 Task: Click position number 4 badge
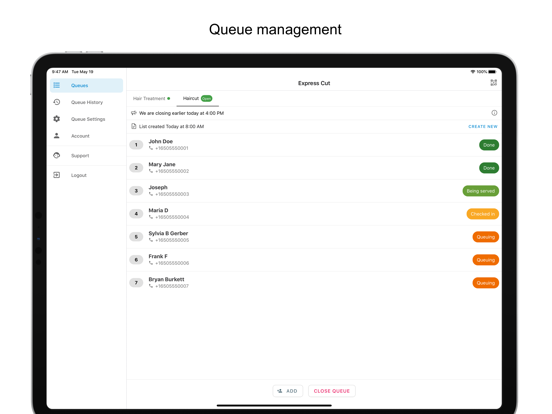(136, 214)
